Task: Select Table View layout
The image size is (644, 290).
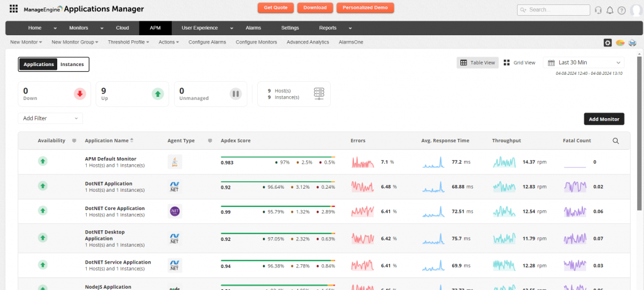Action: coord(478,63)
